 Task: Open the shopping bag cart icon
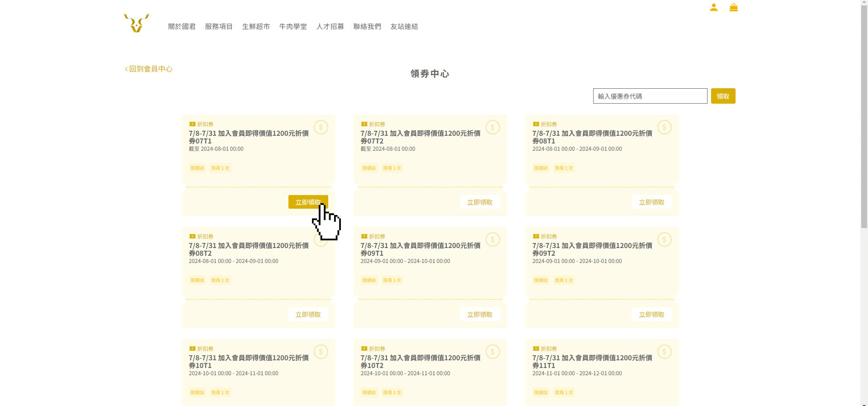point(734,7)
